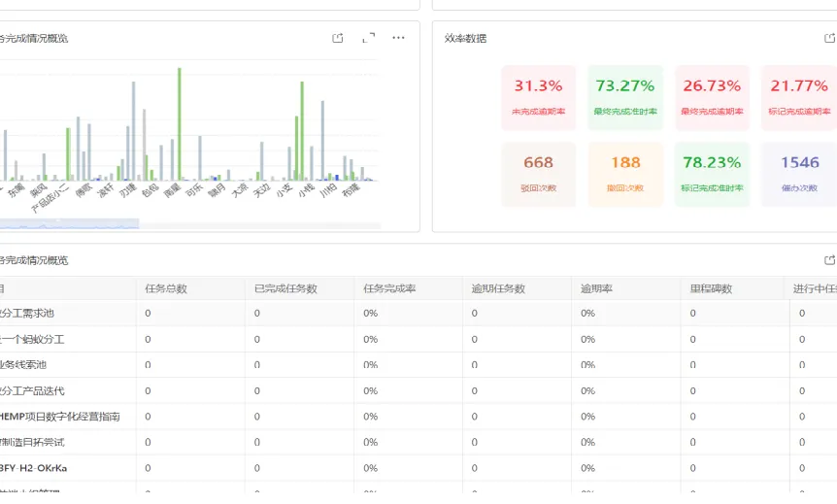This screenshot has width=837, height=504.
Task: Click the 668 驳回次数 card
Action: [538, 174]
